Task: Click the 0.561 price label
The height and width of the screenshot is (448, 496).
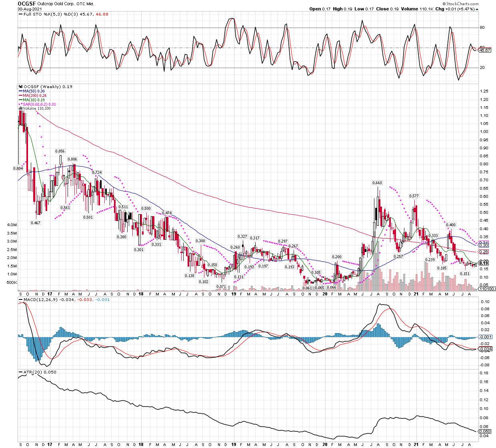Action: point(65,208)
